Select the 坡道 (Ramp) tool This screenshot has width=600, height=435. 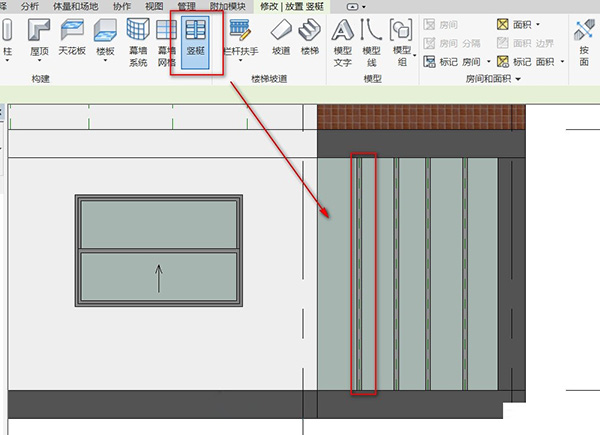point(281,37)
